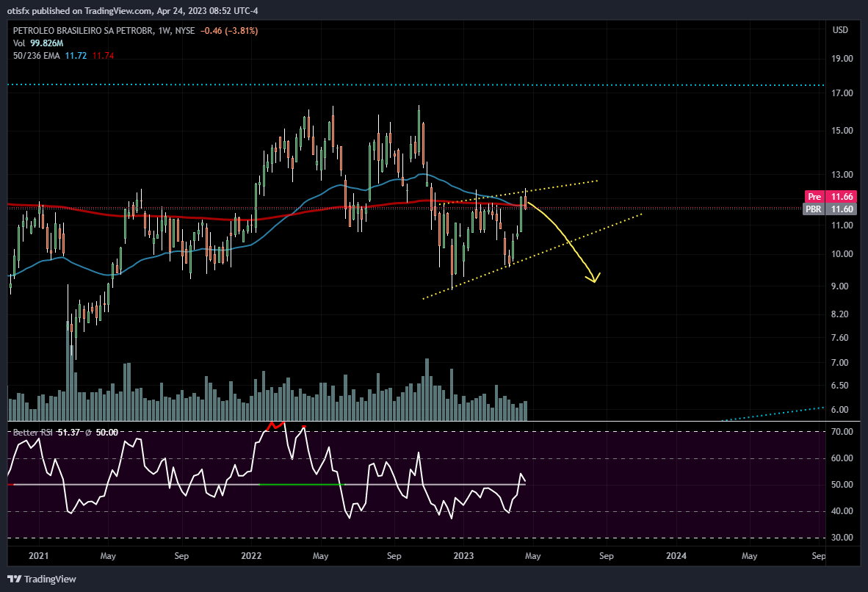The height and width of the screenshot is (592, 868).
Task: Click the 17.00 price axis label
Action: pos(842,93)
